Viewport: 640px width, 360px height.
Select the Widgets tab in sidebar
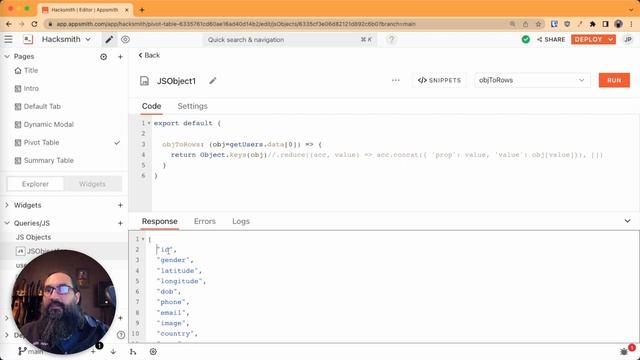click(92, 184)
